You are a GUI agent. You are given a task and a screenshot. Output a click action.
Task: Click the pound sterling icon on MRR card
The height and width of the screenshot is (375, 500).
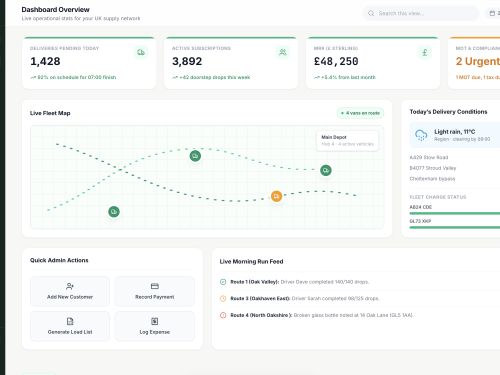click(425, 52)
